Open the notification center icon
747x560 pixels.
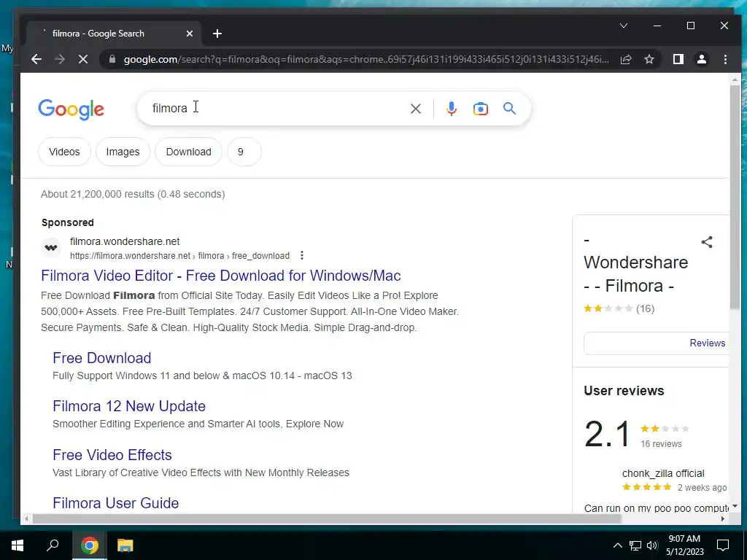723,545
